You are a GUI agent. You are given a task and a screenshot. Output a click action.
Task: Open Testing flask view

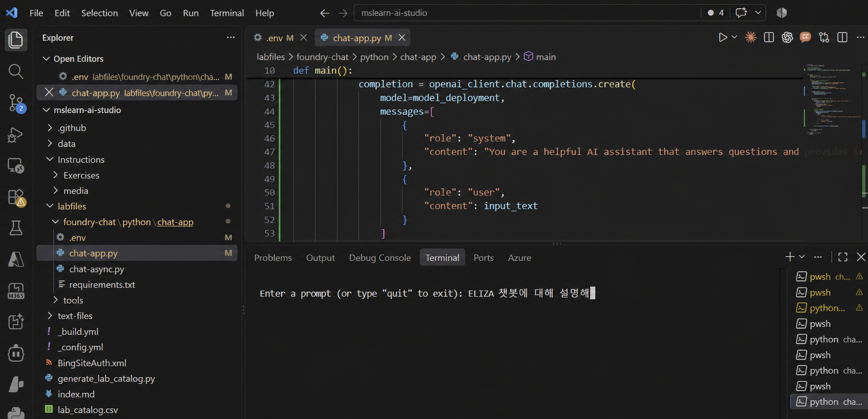[x=16, y=228]
